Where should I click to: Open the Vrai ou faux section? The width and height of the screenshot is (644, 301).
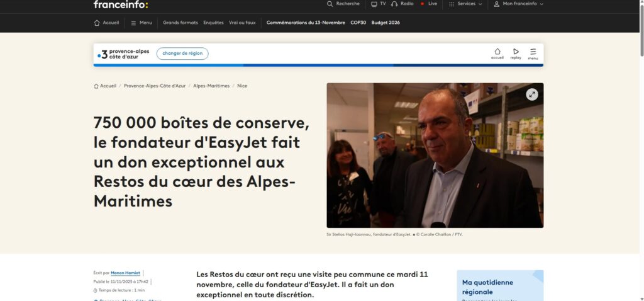[242, 23]
